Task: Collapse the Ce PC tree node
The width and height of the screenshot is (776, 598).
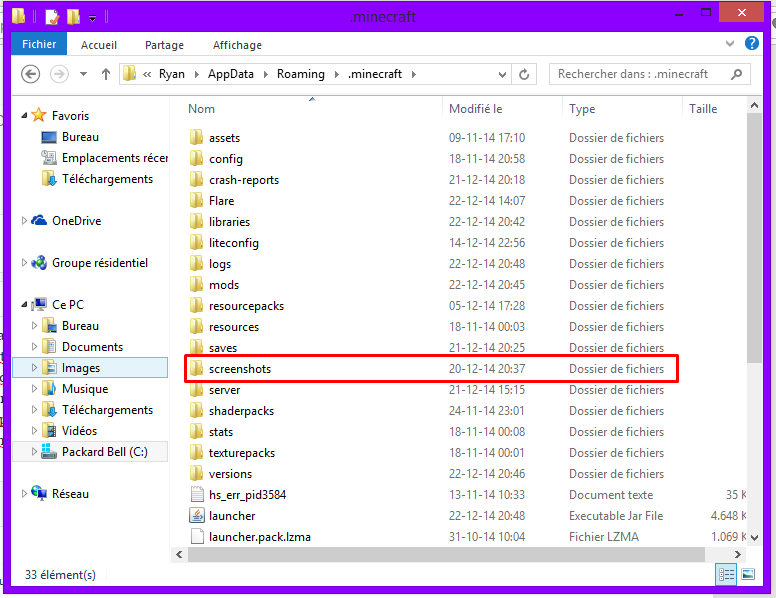Action: coord(24,305)
